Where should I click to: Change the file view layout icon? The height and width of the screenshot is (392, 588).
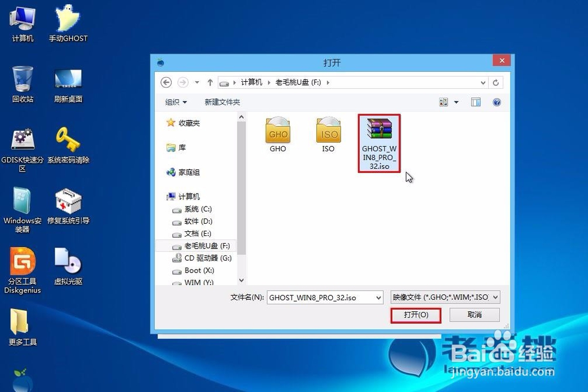(x=443, y=102)
